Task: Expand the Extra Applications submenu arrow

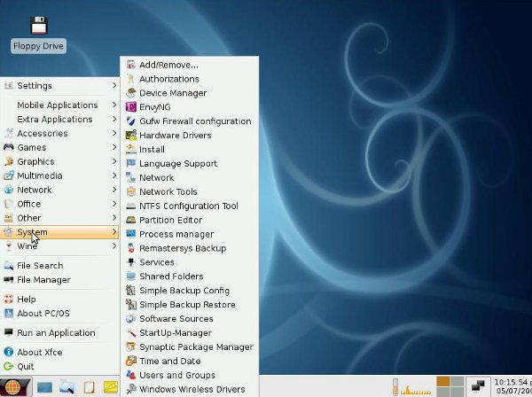Action: point(114,119)
